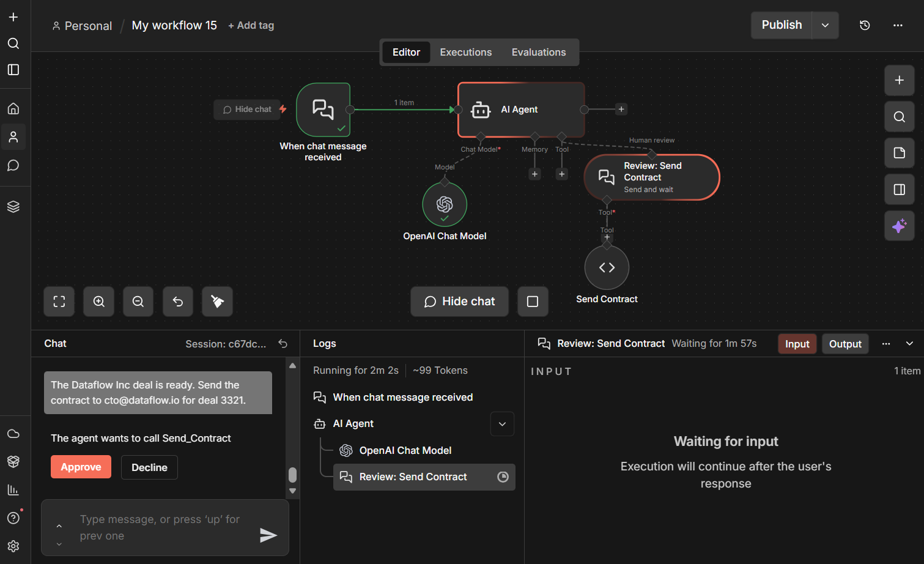Collapse the AI Agent log entry
Screen dimensions: 924x564
[502, 424]
